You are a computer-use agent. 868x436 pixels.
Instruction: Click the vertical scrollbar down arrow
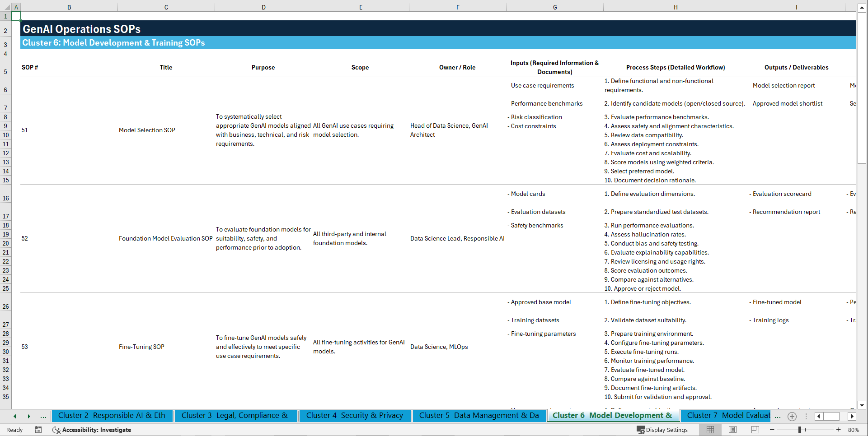click(x=863, y=405)
